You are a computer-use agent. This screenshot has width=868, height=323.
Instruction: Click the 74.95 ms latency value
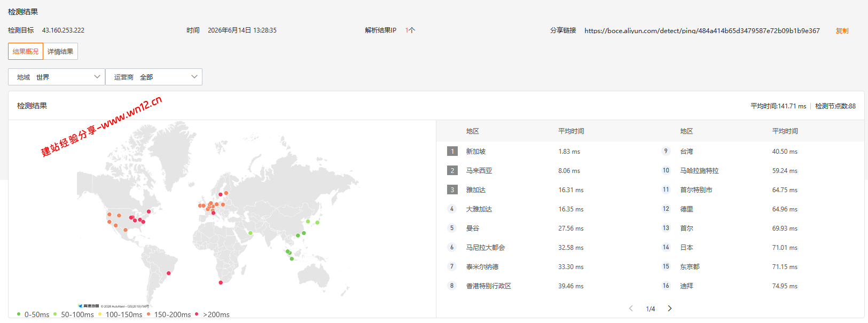pyautogui.click(x=785, y=286)
